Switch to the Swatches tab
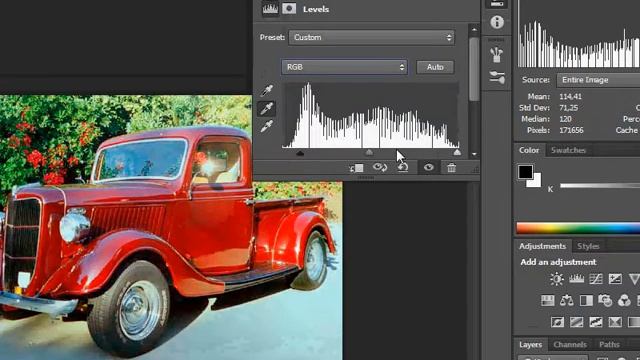The height and width of the screenshot is (360, 640). pos(568,150)
